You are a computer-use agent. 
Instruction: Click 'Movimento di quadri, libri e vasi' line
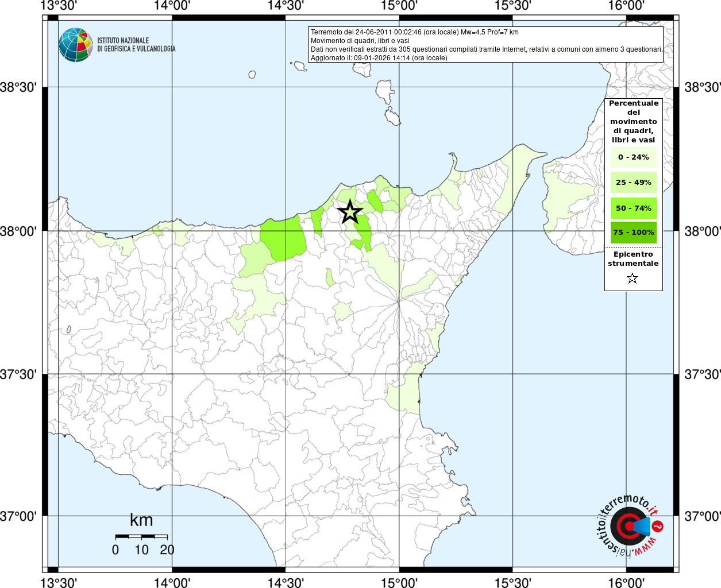360,41
